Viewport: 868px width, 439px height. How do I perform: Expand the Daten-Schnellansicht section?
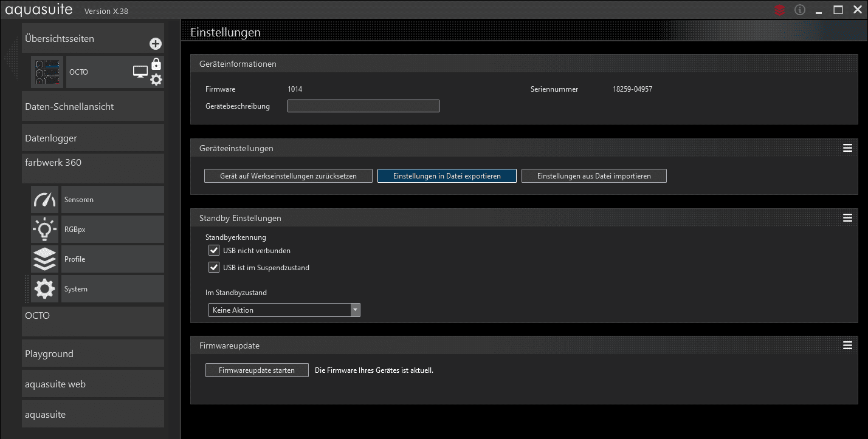click(93, 106)
